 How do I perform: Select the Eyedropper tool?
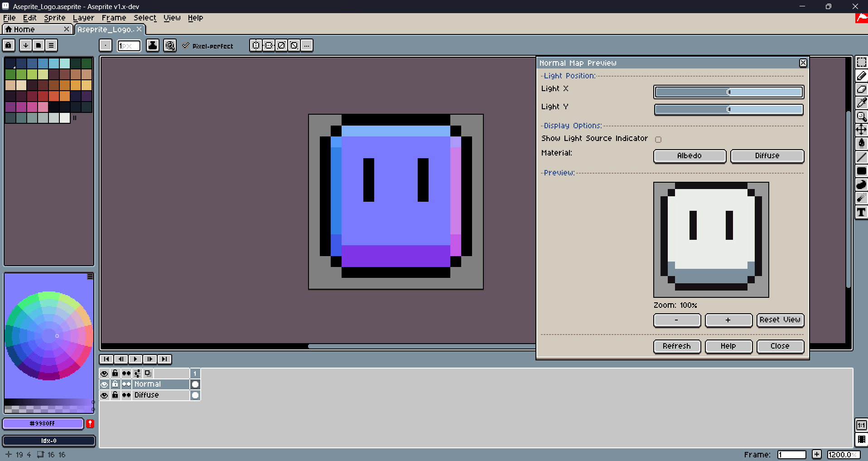[x=861, y=103]
